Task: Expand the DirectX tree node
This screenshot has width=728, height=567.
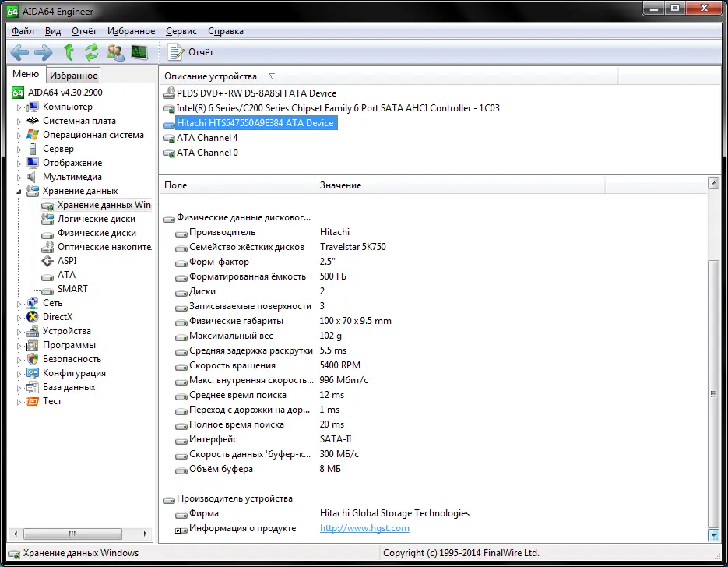Action: click(19, 318)
